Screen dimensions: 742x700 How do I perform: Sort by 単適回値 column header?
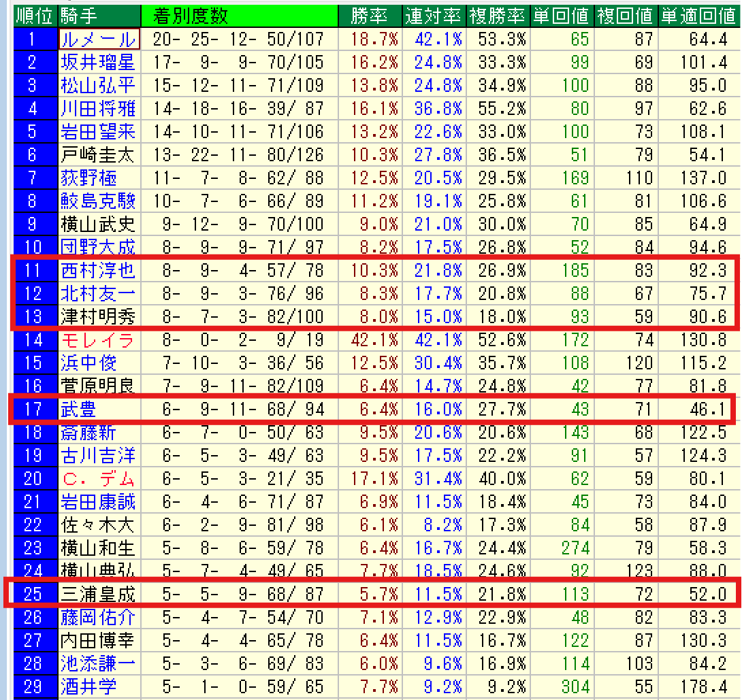point(700,16)
